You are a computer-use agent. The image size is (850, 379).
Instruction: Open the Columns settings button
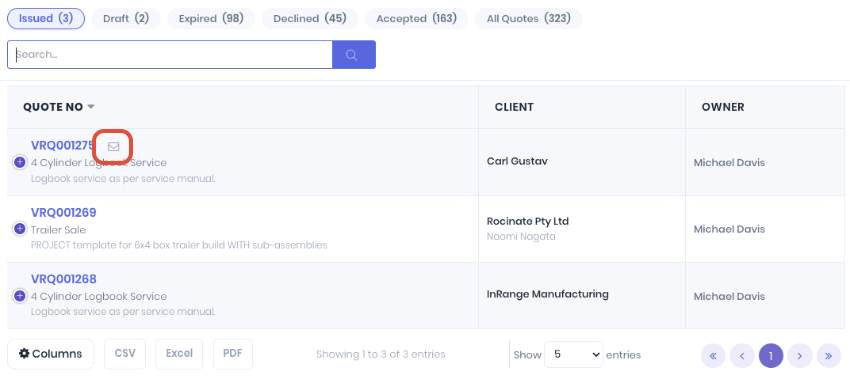(x=50, y=354)
